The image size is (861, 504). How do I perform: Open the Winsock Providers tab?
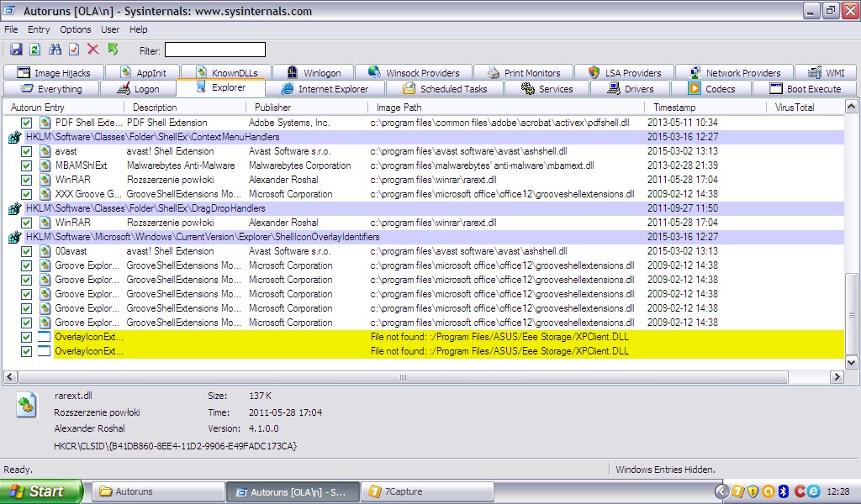[x=414, y=72]
